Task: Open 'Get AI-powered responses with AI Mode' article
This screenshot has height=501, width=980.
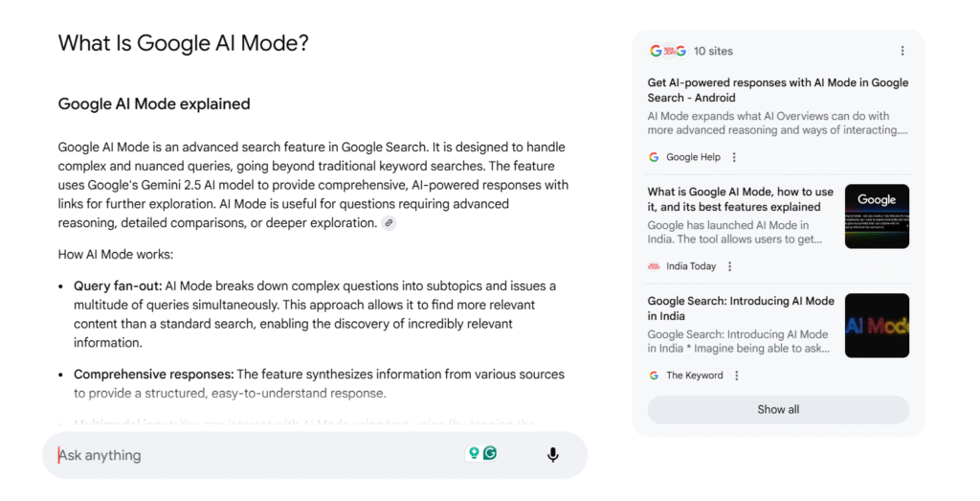Action: (x=778, y=90)
